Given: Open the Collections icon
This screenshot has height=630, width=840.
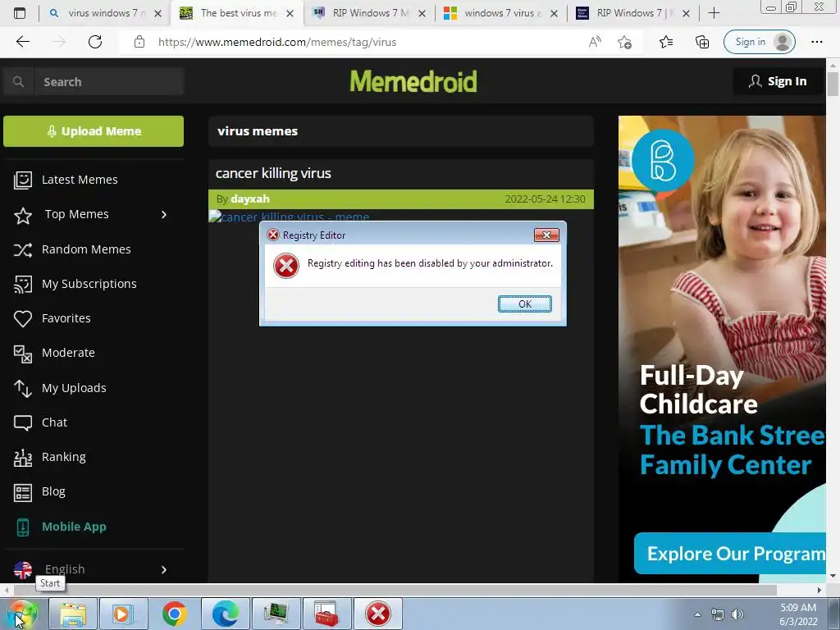Looking at the screenshot, I should pos(702,42).
